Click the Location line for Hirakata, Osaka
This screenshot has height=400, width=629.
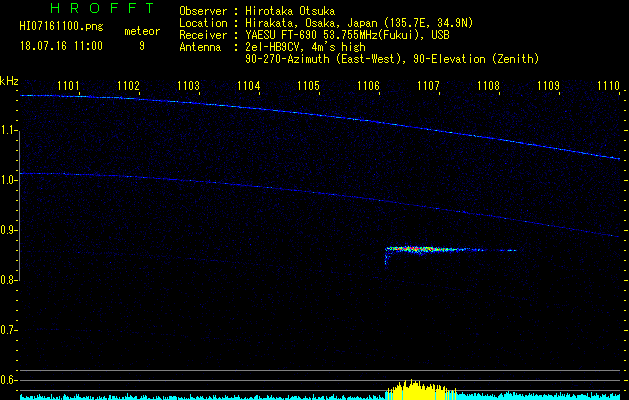pyautogui.click(x=326, y=23)
